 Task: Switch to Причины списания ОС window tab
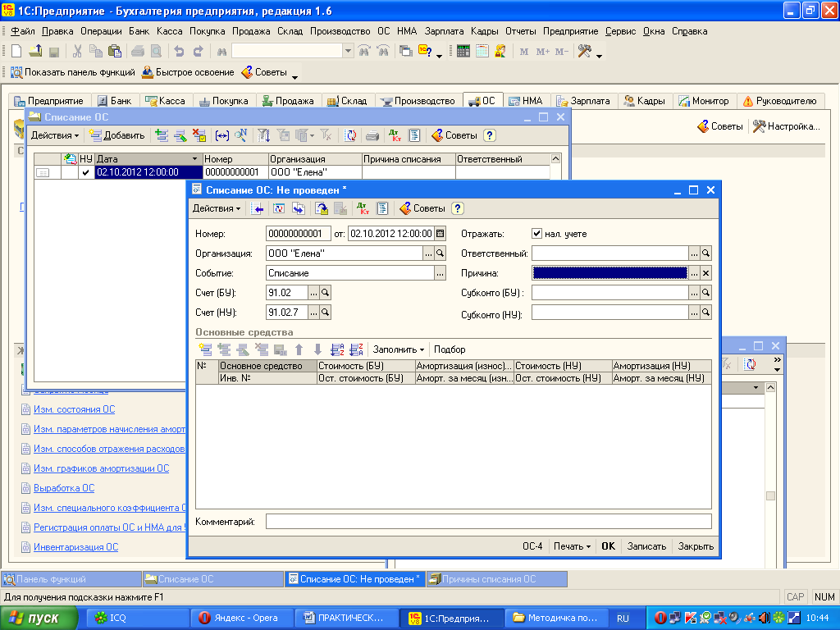pos(496,579)
